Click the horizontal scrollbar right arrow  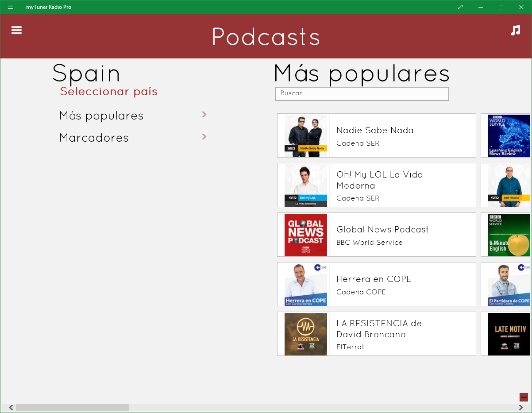[x=521, y=407]
